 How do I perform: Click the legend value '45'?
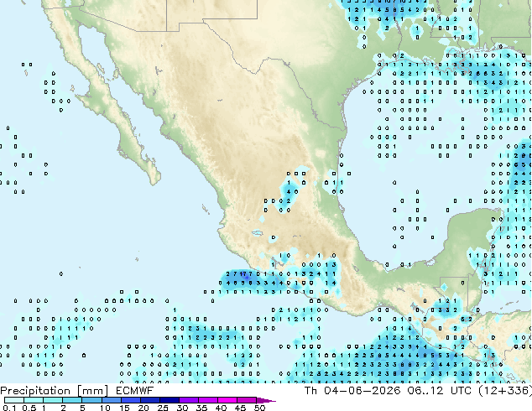(x=240, y=408)
